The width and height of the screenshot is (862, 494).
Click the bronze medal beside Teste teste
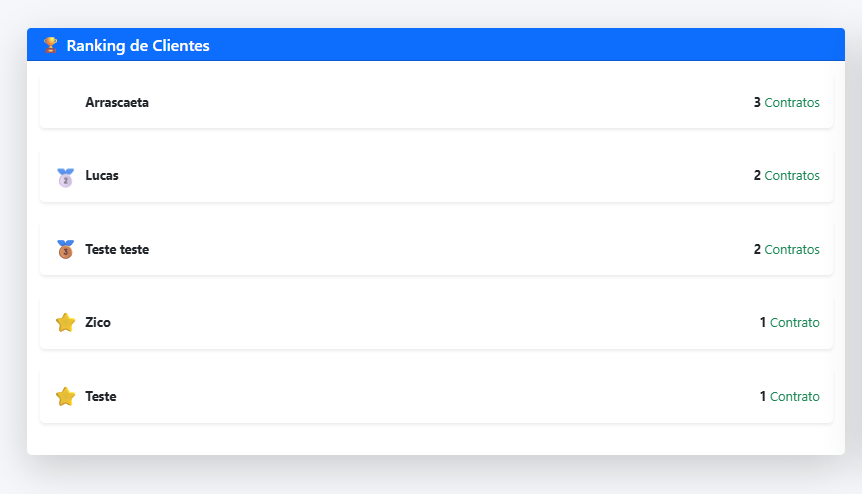65,250
